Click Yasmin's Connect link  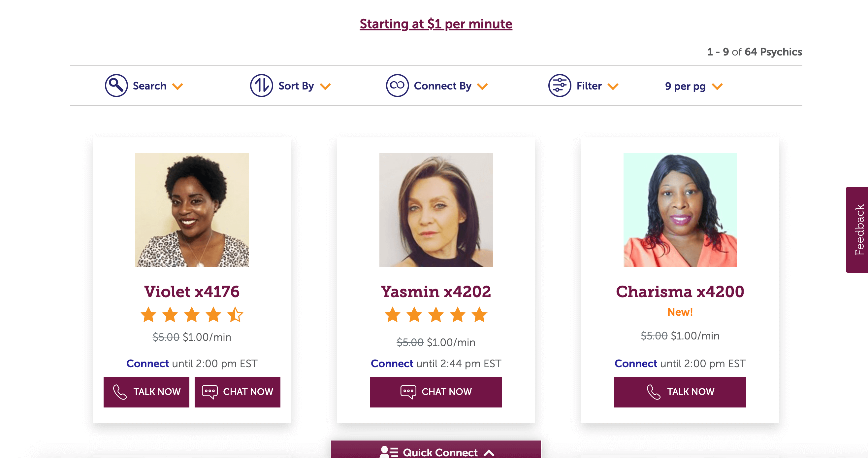point(392,364)
